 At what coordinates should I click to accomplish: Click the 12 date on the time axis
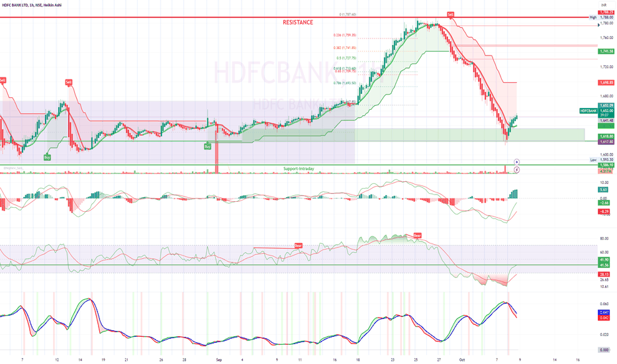click(x=57, y=359)
